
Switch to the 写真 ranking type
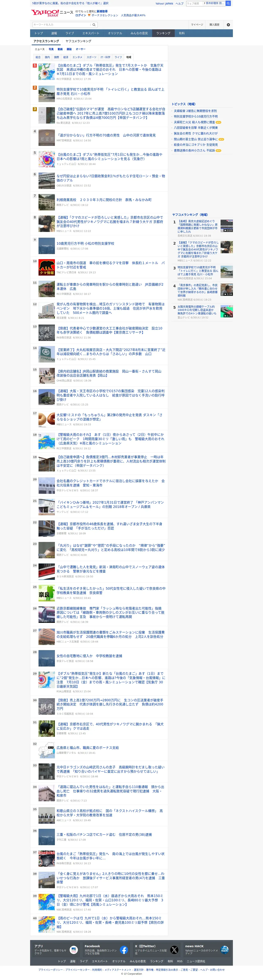coord(51,49)
